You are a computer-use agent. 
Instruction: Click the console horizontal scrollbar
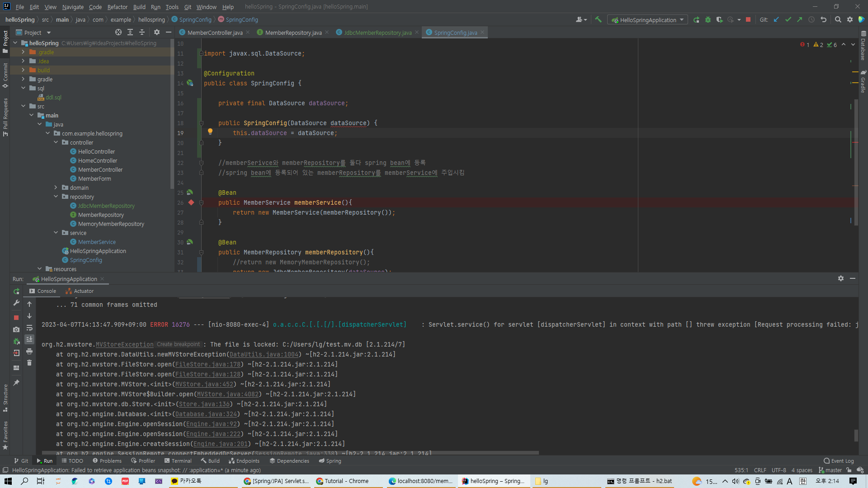click(290, 452)
